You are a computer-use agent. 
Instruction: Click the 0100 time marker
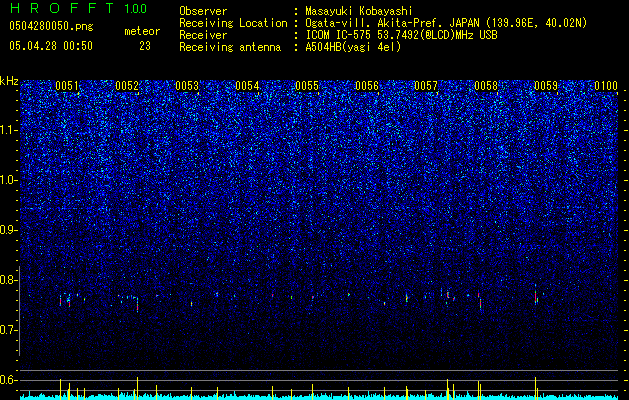(x=606, y=85)
